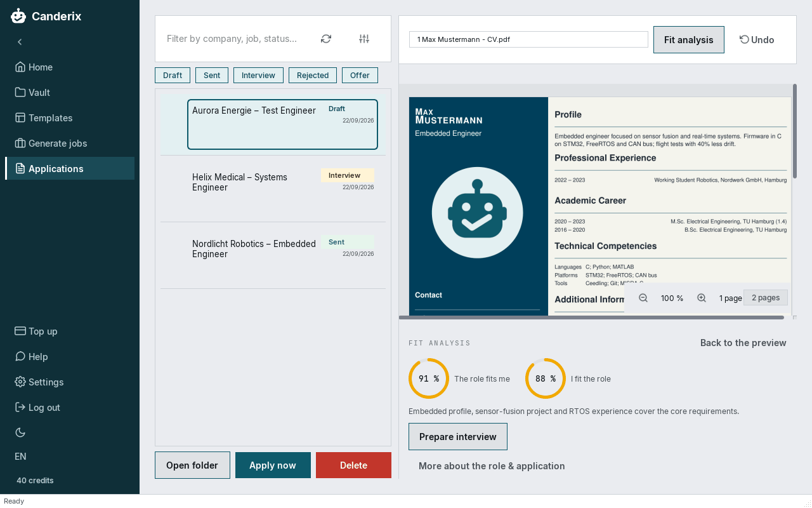
Task: Open the filter options sliders icon
Action: pyautogui.click(x=364, y=39)
